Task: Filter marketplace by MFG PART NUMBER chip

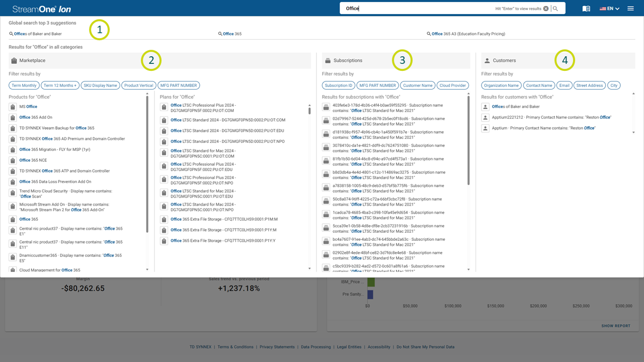Action: coord(179,85)
